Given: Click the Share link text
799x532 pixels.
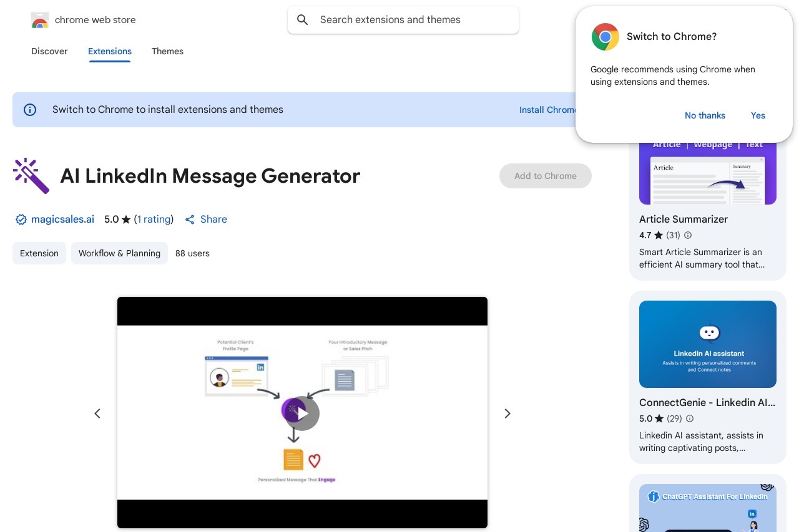Looking at the screenshot, I should click(213, 220).
